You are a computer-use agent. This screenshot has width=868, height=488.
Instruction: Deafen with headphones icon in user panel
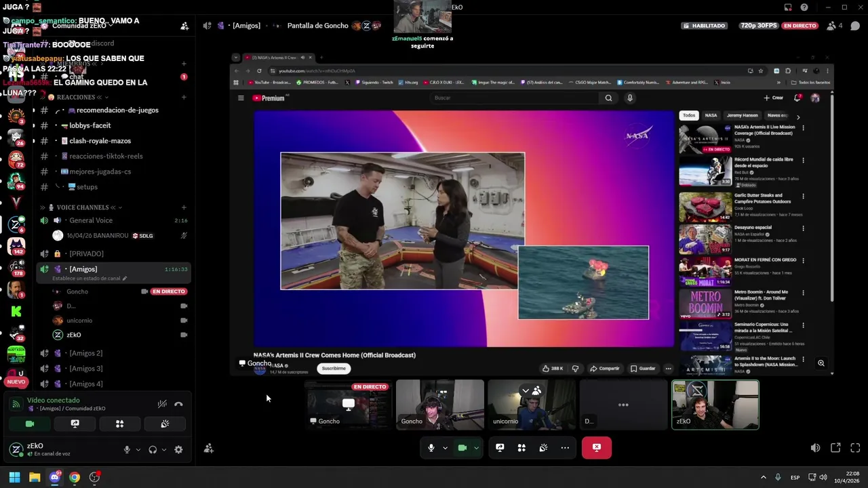click(x=153, y=449)
